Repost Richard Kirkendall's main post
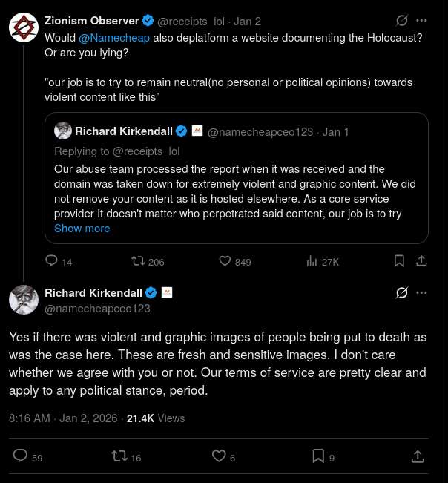 point(119,456)
